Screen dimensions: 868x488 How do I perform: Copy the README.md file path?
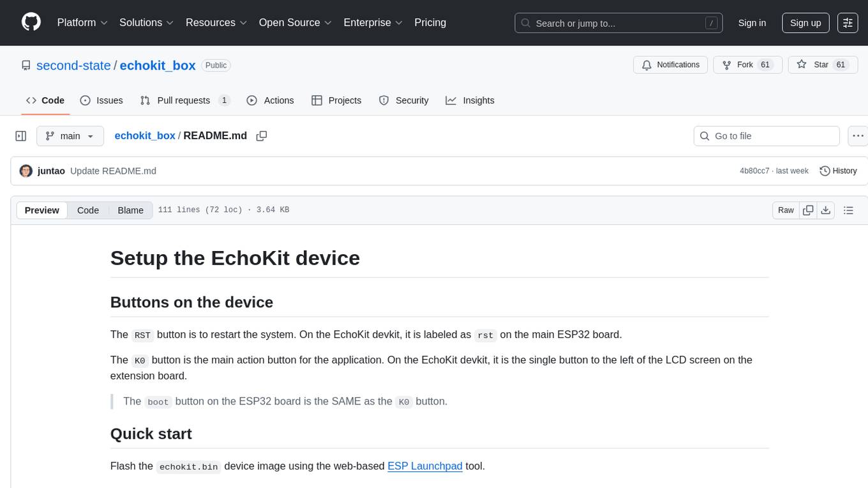coord(261,136)
